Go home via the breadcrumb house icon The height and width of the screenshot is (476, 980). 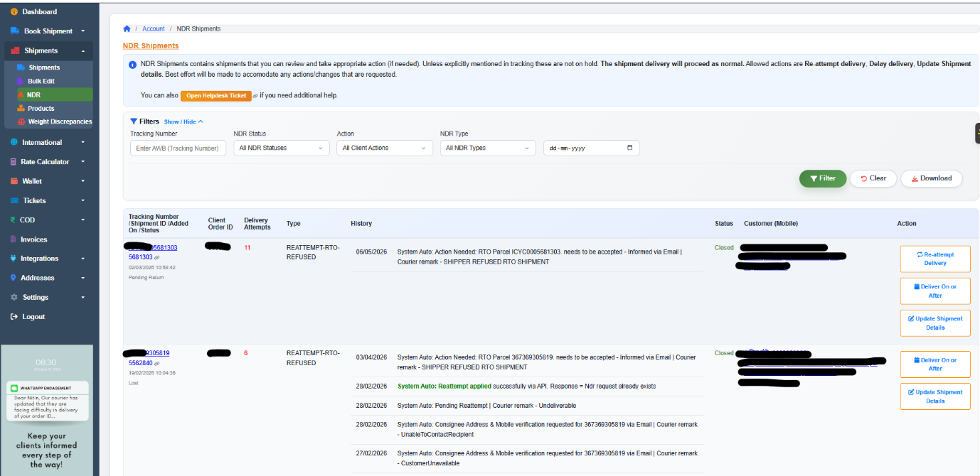[x=127, y=28]
